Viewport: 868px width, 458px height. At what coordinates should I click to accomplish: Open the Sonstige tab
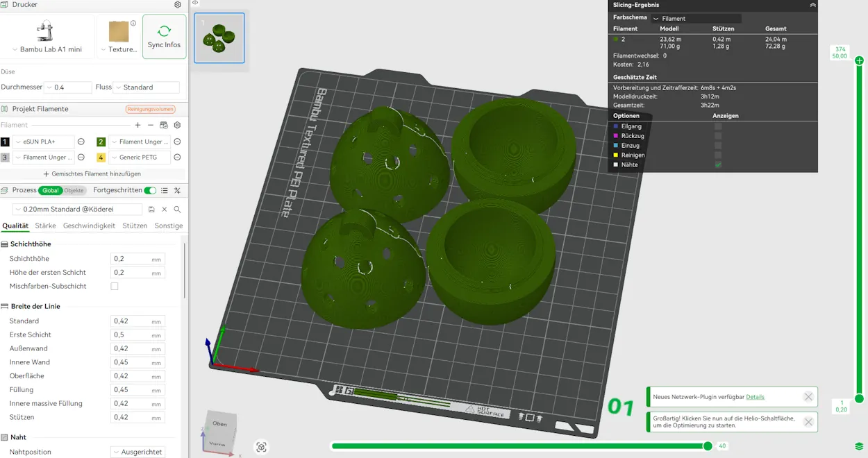click(x=169, y=226)
